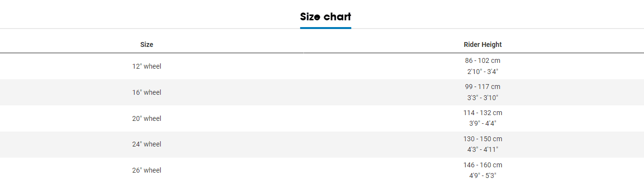Select the Size chart tab
The image size is (644, 191).
tap(325, 17)
